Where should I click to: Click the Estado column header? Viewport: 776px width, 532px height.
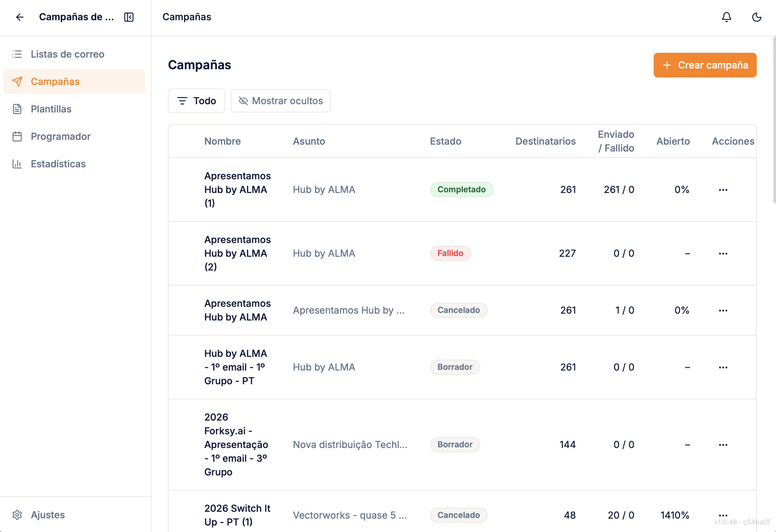click(x=445, y=141)
